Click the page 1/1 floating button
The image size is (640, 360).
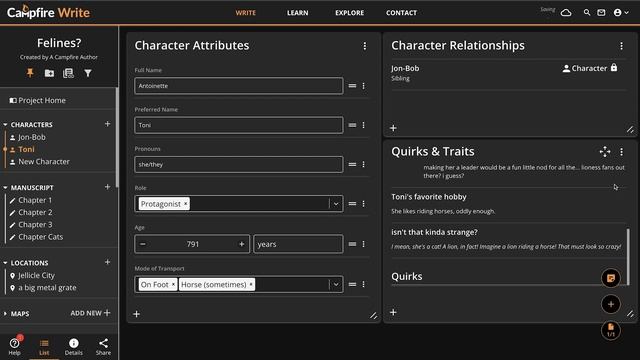pyautogui.click(x=611, y=330)
